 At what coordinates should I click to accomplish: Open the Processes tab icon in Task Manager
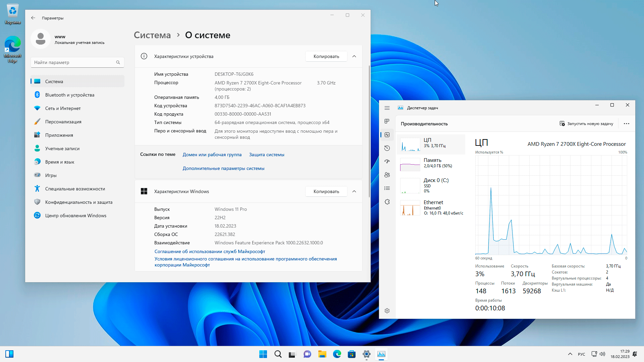pyautogui.click(x=387, y=121)
